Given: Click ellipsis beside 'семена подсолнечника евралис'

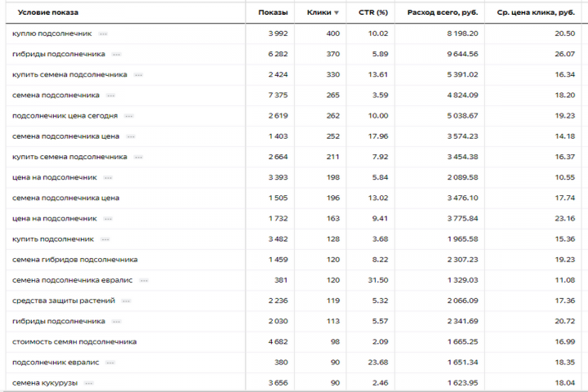Looking at the screenshot, I should (143, 280).
